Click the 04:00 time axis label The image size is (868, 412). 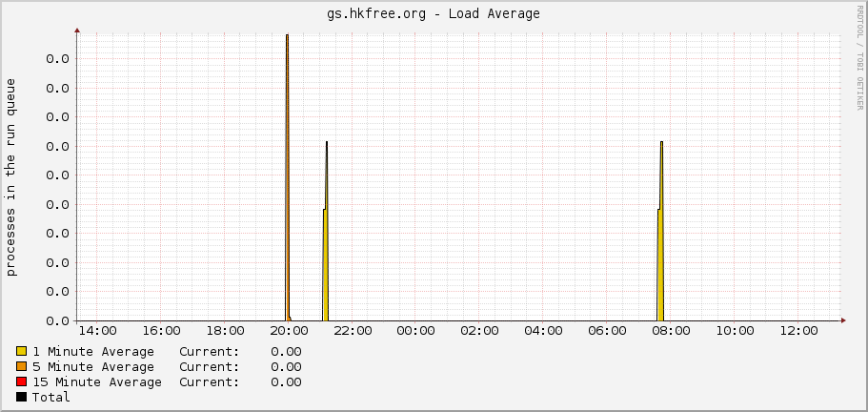coord(543,331)
